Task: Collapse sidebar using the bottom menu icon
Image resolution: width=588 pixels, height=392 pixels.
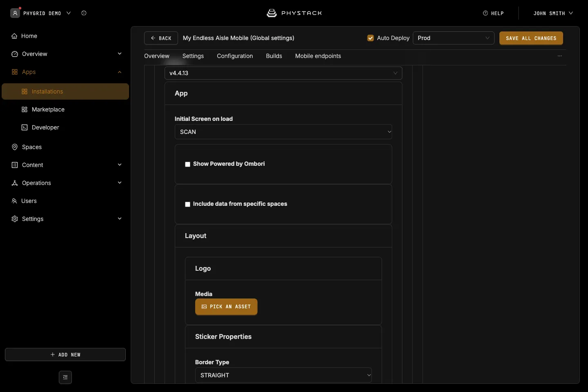Action: [x=65, y=377]
